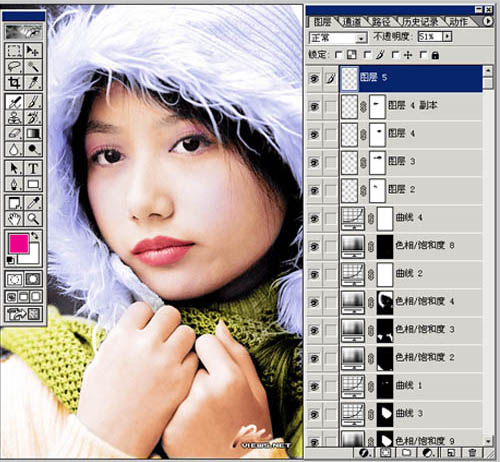This screenshot has height=462, width=500.
Task: Select the Gradient tool
Action: (x=33, y=133)
